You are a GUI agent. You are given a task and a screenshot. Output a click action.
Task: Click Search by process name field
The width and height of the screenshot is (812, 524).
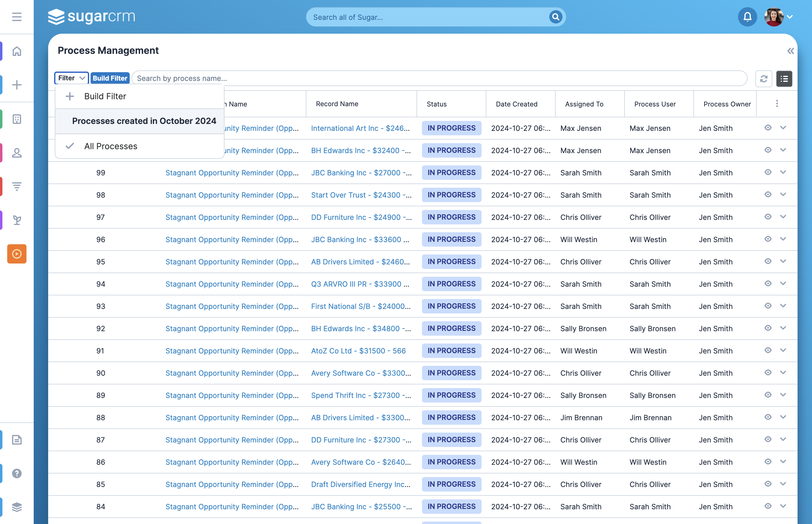click(x=439, y=78)
